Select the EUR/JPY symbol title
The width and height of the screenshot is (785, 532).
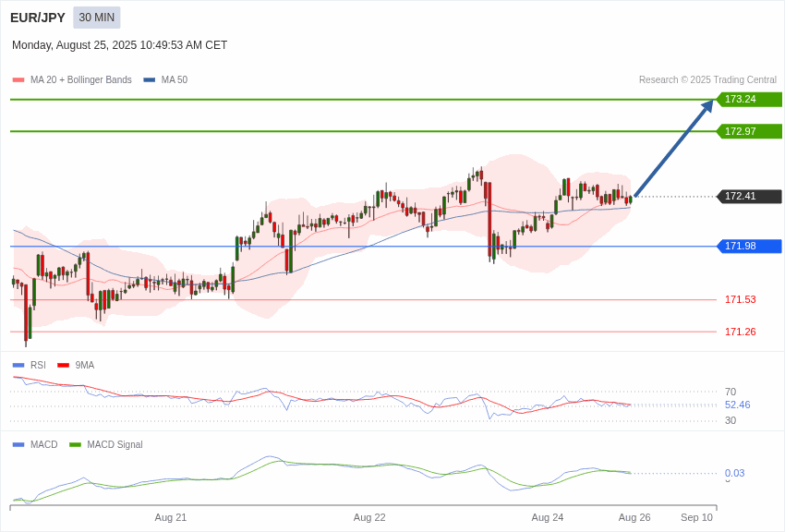click(38, 18)
